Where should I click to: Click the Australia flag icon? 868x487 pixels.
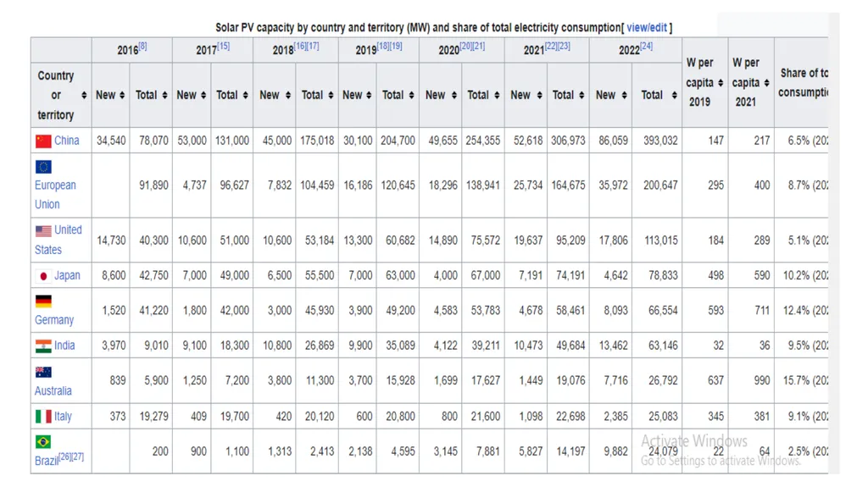[x=43, y=373]
